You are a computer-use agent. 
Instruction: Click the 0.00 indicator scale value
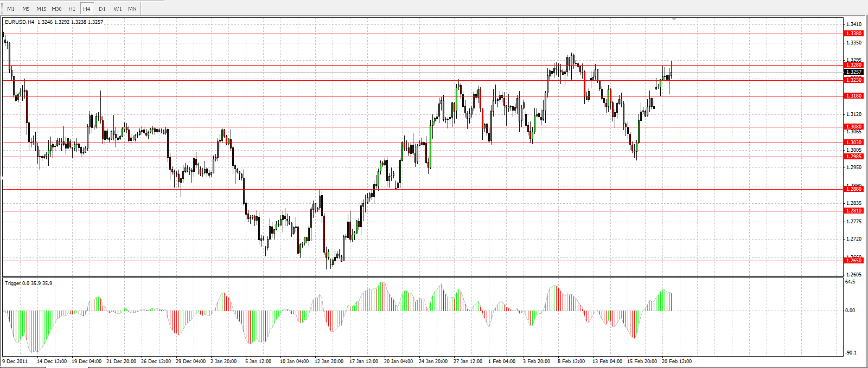point(850,311)
